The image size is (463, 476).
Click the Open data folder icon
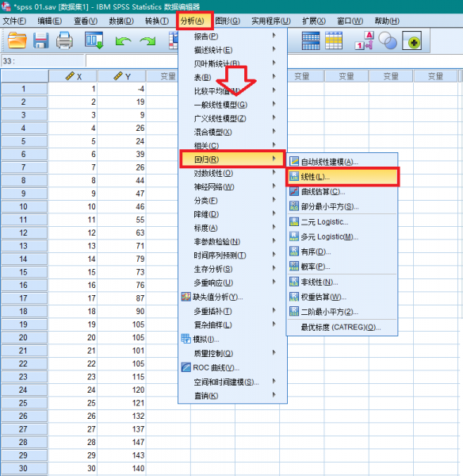pyautogui.click(x=17, y=40)
